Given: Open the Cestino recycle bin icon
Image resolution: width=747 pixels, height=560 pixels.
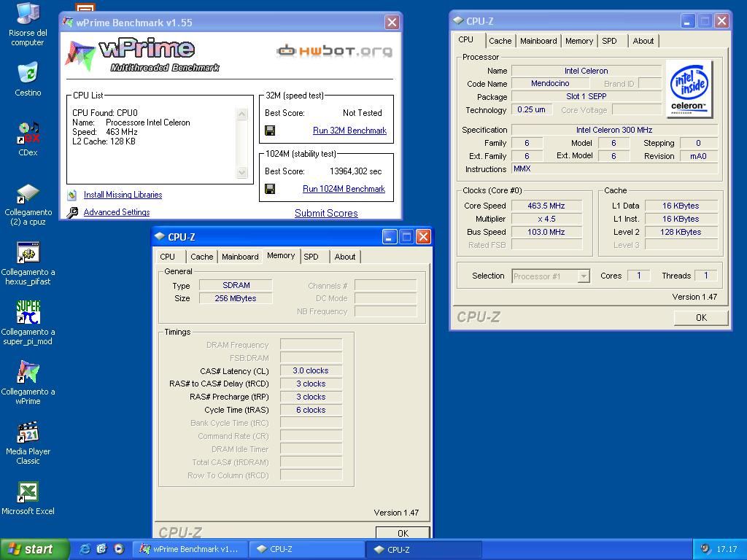Looking at the screenshot, I should [x=28, y=72].
